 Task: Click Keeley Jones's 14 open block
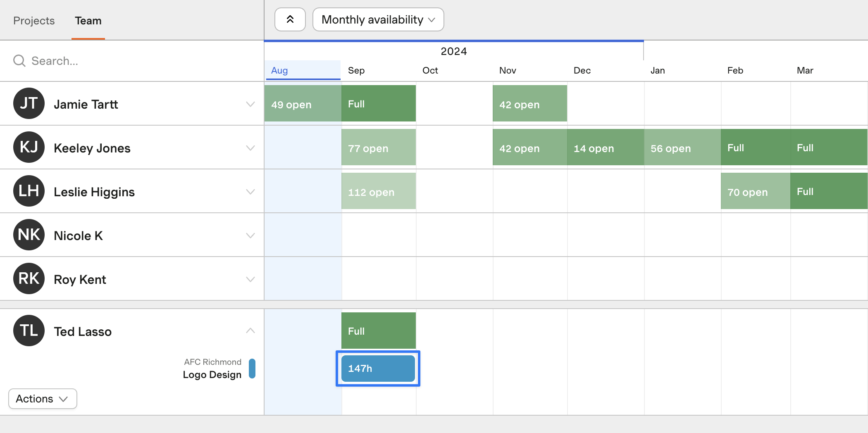point(606,147)
